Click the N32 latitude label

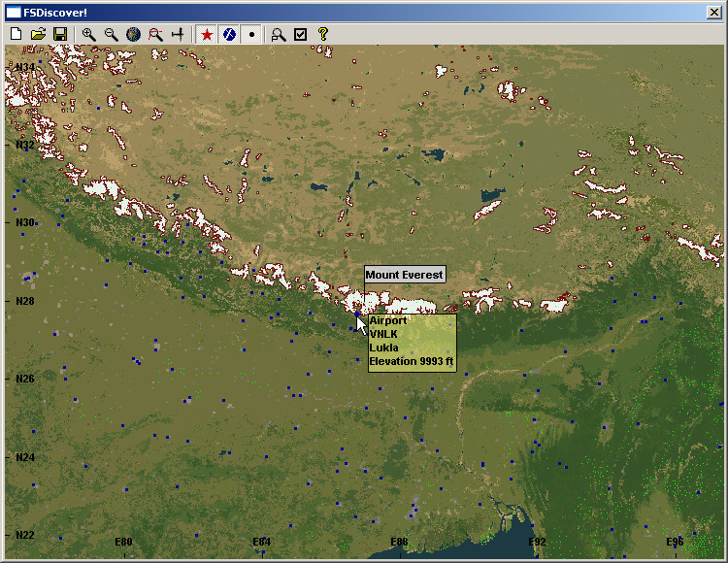point(25,145)
